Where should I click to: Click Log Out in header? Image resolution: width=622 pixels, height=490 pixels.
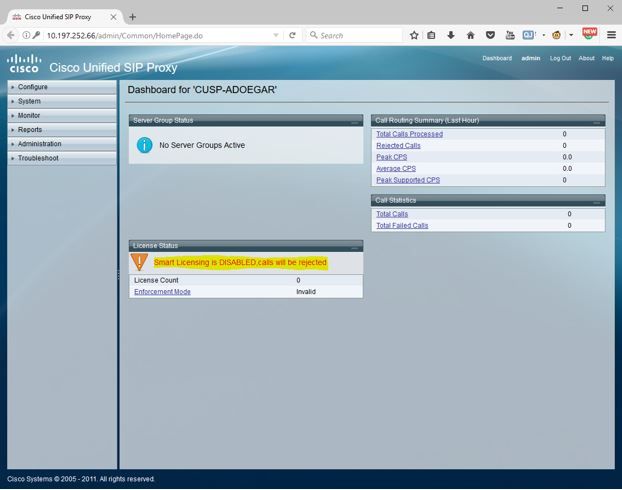[x=561, y=58]
